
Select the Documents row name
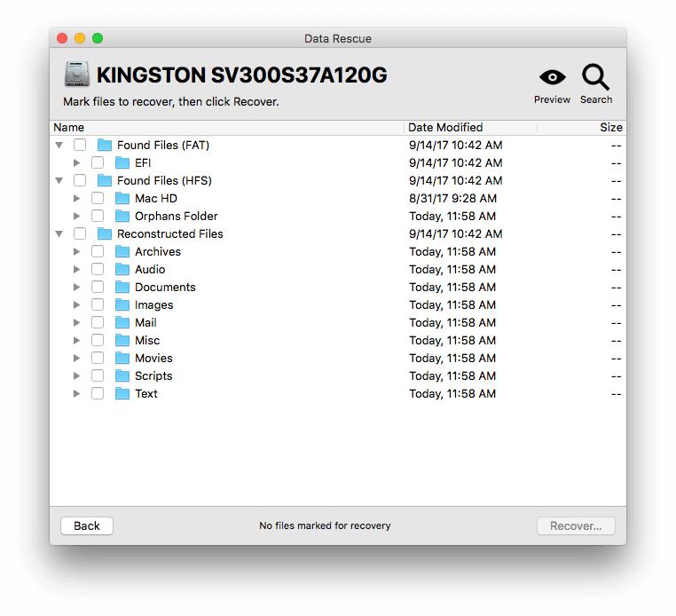(165, 287)
